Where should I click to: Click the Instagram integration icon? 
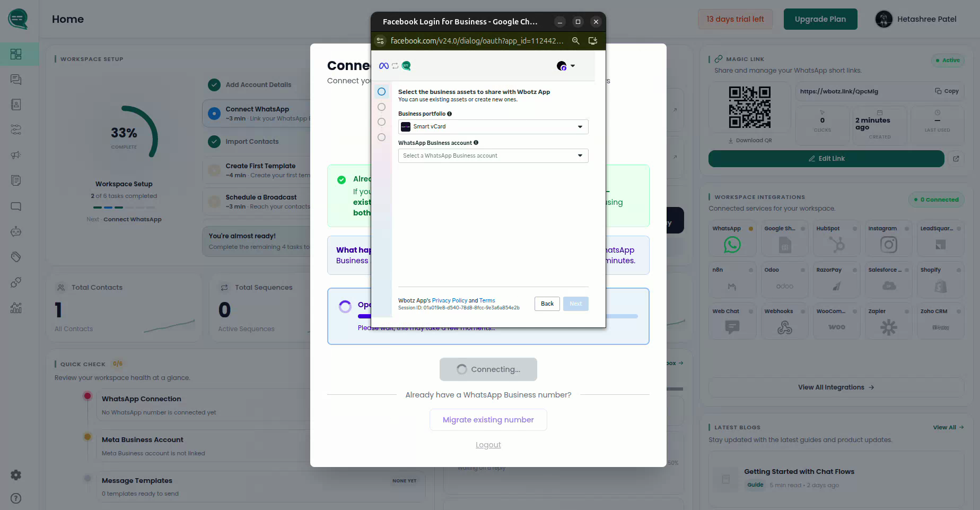(x=889, y=245)
